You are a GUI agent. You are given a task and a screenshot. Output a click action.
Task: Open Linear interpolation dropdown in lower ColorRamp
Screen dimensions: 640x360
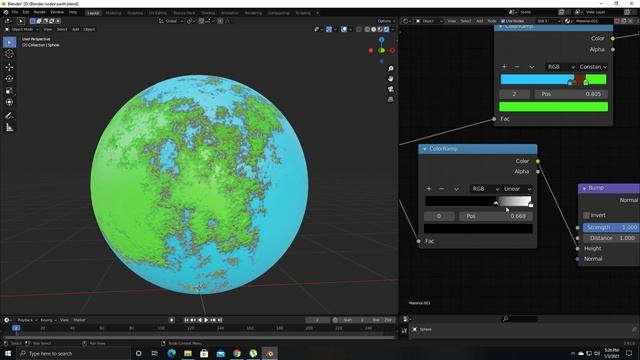coord(517,189)
